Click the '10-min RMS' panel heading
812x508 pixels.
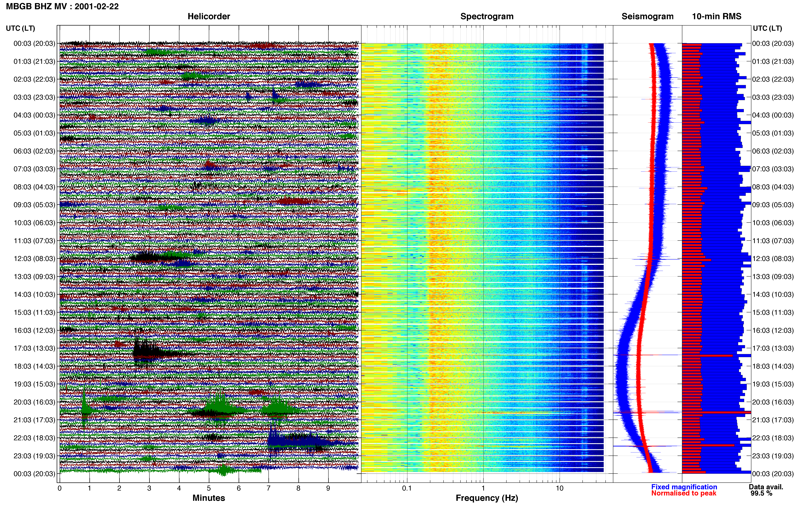click(716, 16)
